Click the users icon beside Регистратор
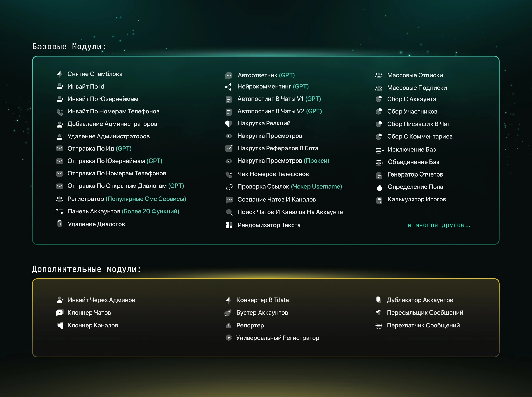This screenshot has height=397, width=532. click(60, 199)
